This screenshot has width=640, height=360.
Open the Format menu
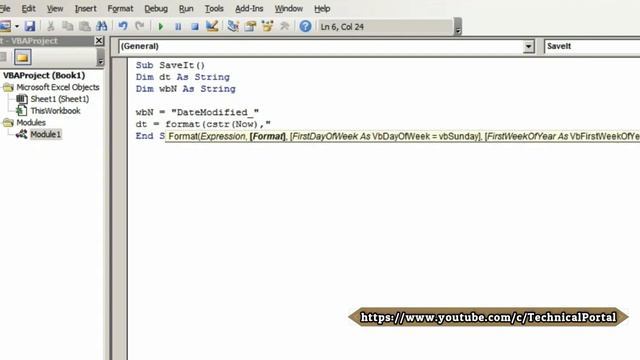pyautogui.click(x=120, y=8)
